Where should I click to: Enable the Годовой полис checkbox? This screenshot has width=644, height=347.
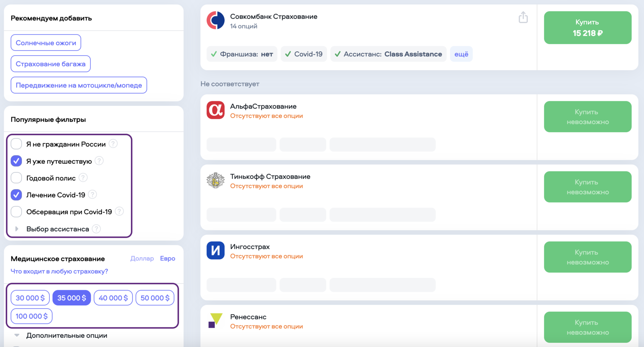[x=16, y=178]
